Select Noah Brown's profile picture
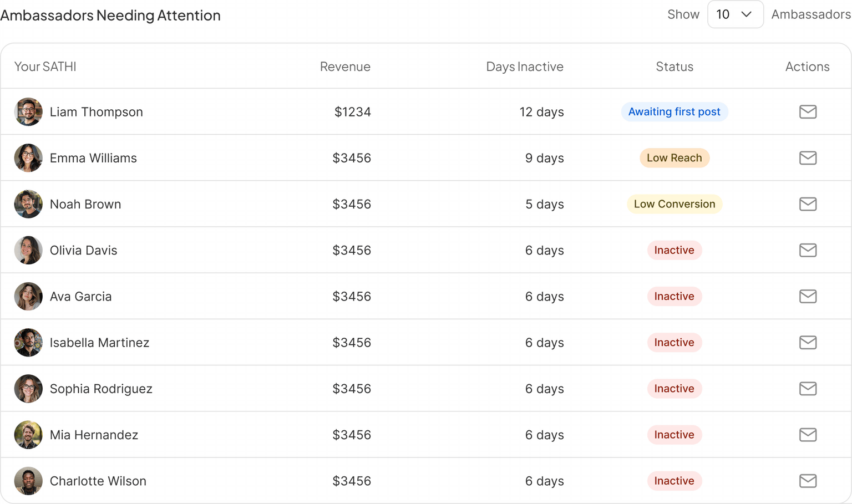The width and height of the screenshot is (852, 504). tap(28, 203)
